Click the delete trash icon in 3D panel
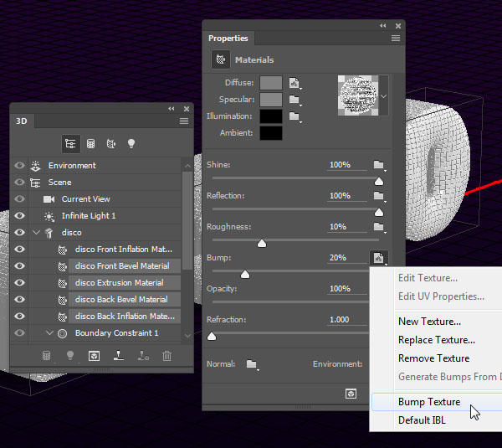Image resolution: width=502 pixels, height=448 pixels. click(166, 356)
